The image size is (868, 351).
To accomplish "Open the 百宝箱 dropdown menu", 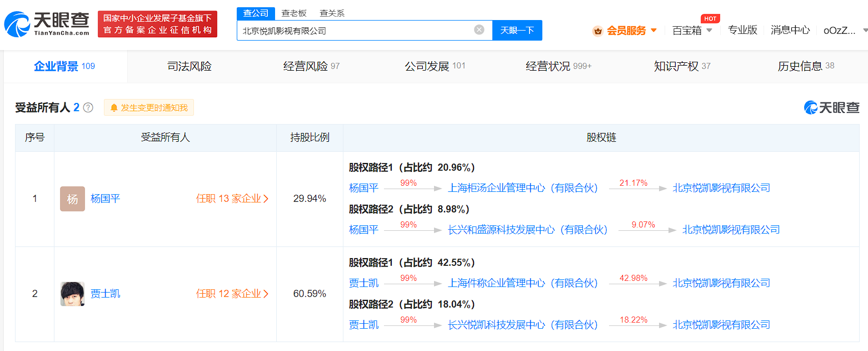I will coord(693,31).
